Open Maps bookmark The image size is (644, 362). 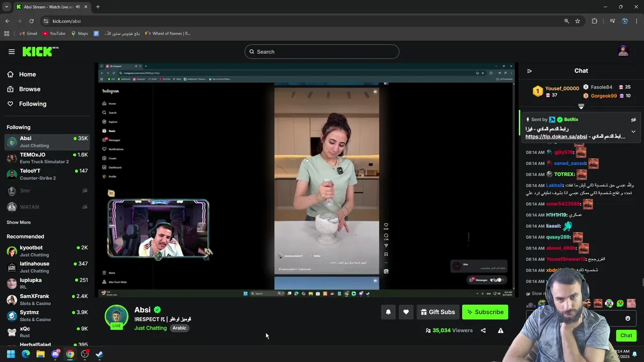[x=79, y=34]
